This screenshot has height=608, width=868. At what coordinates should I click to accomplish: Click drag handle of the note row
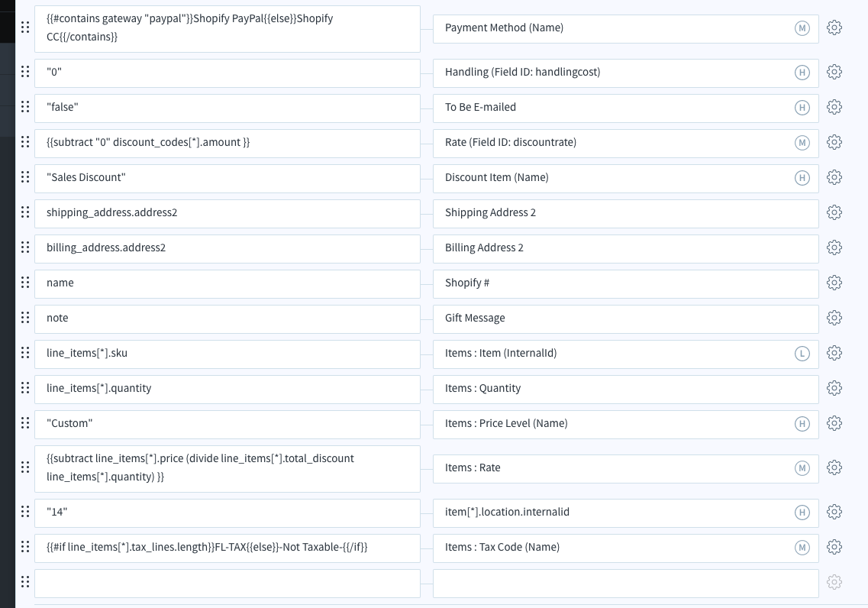point(25,318)
